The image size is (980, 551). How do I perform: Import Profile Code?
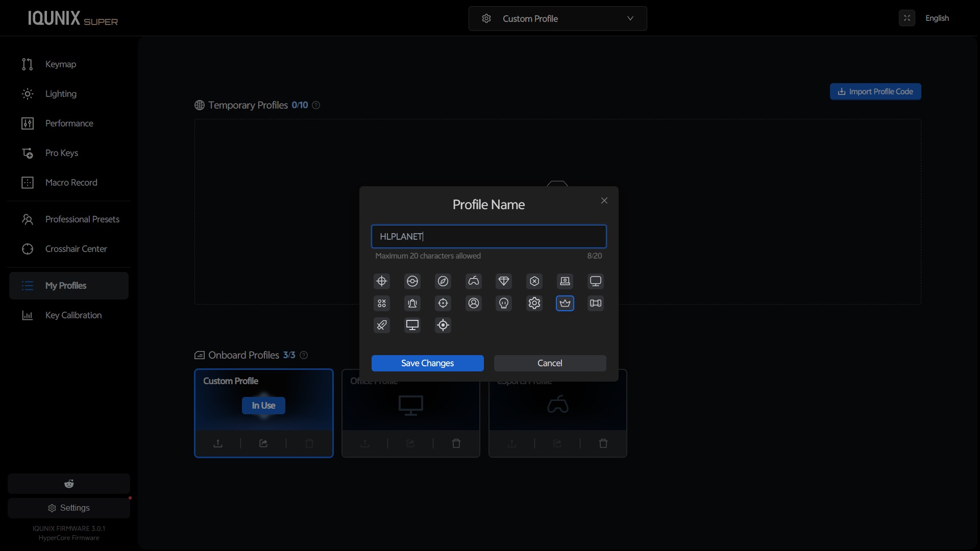(x=875, y=91)
